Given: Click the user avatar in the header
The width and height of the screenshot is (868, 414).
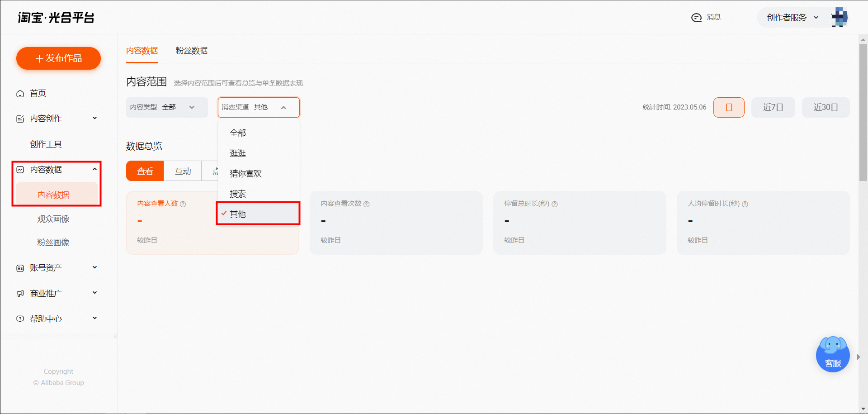Looking at the screenshot, I should pos(840,18).
